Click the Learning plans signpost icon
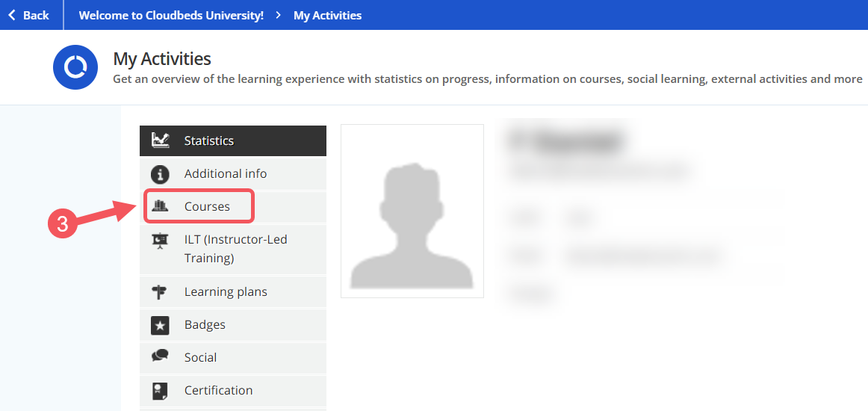This screenshot has width=868, height=411. tap(160, 292)
